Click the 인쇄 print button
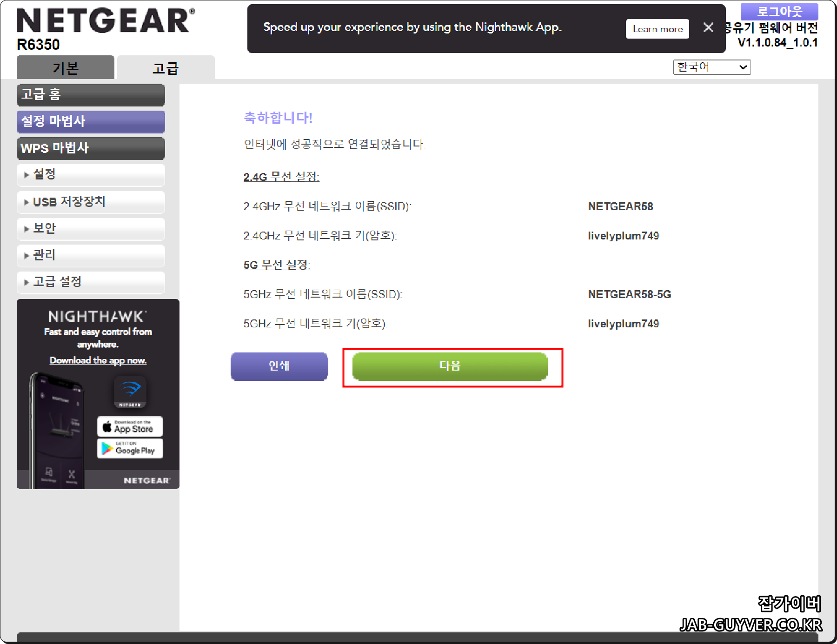Image resolution: width=837 pixels, height=644 pixels. point(279,366)
